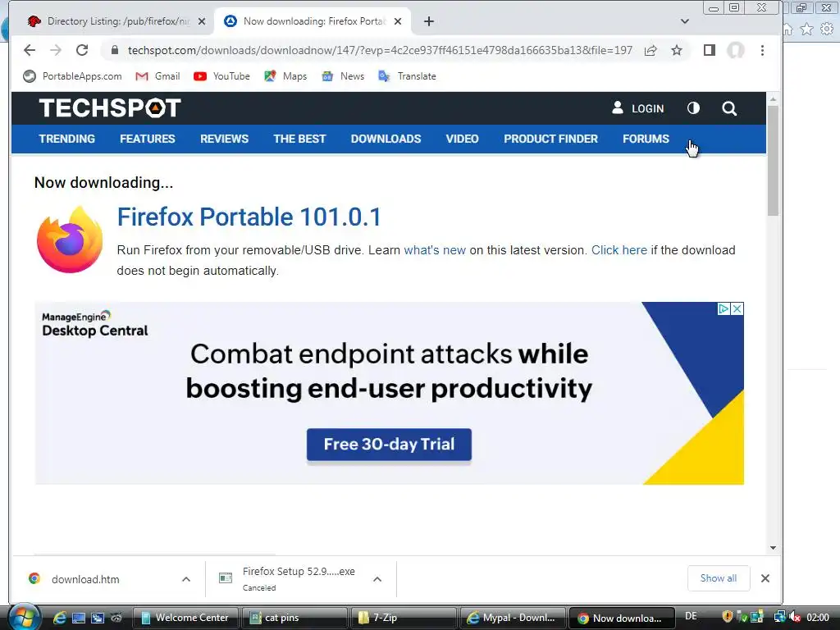840x630 pixels.
Task: Click the page scrollbar thumb
Action: point(773,161)
